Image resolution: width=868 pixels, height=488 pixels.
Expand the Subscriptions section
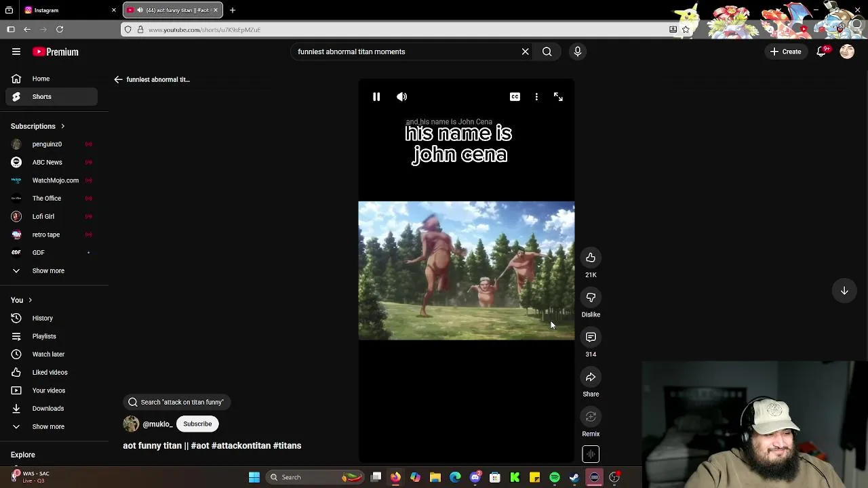[x=38, y=126]
